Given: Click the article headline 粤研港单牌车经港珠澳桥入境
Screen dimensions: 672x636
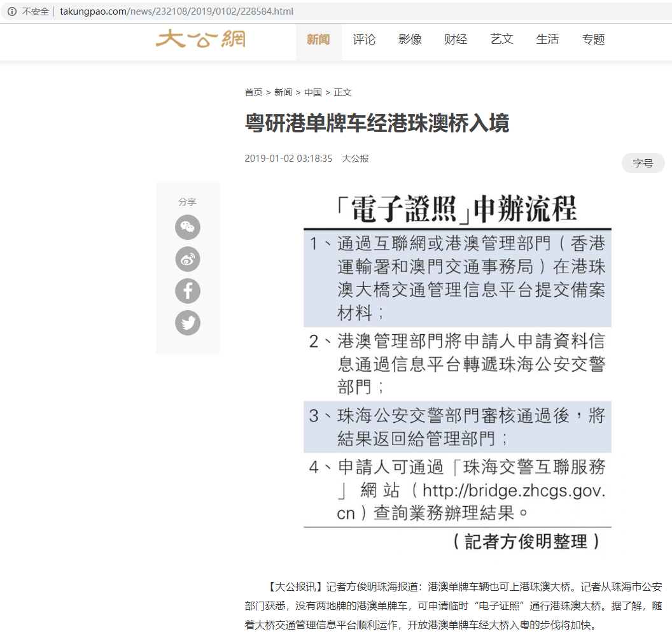Looking at the screenshot, I should [x=377, y=124].
